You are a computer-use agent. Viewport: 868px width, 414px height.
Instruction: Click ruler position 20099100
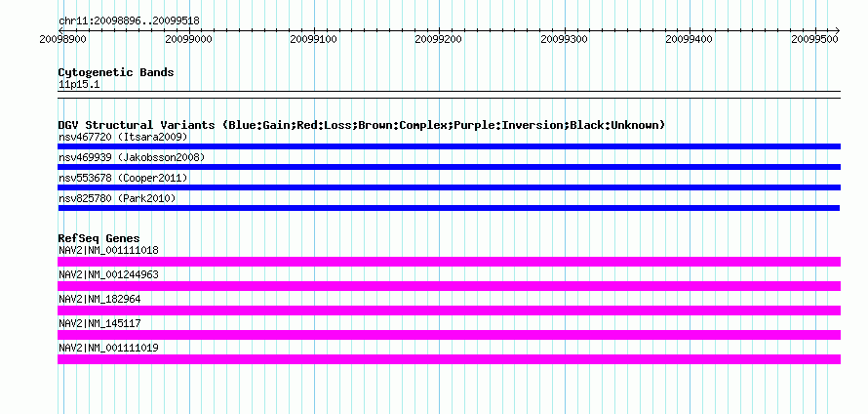[314, 39]
